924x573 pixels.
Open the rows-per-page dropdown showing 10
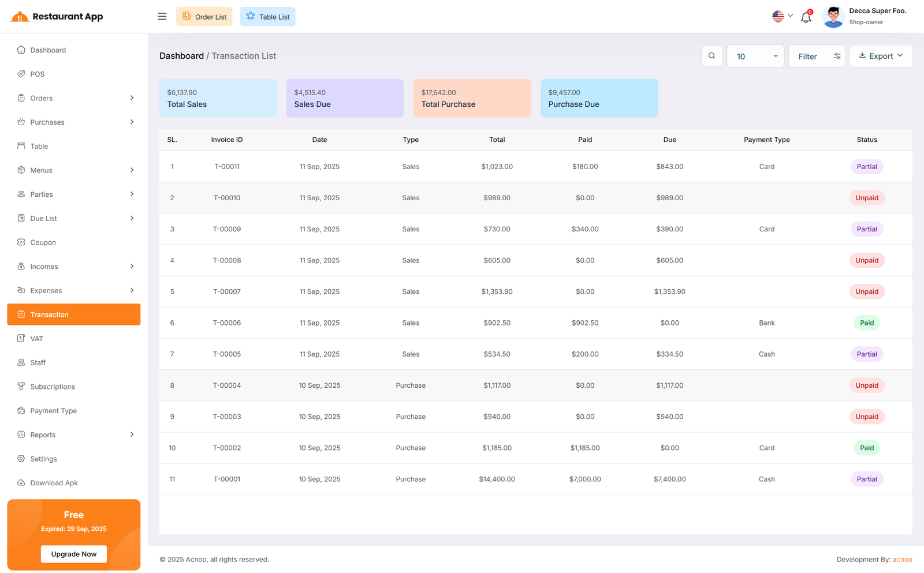pos(755,57)
